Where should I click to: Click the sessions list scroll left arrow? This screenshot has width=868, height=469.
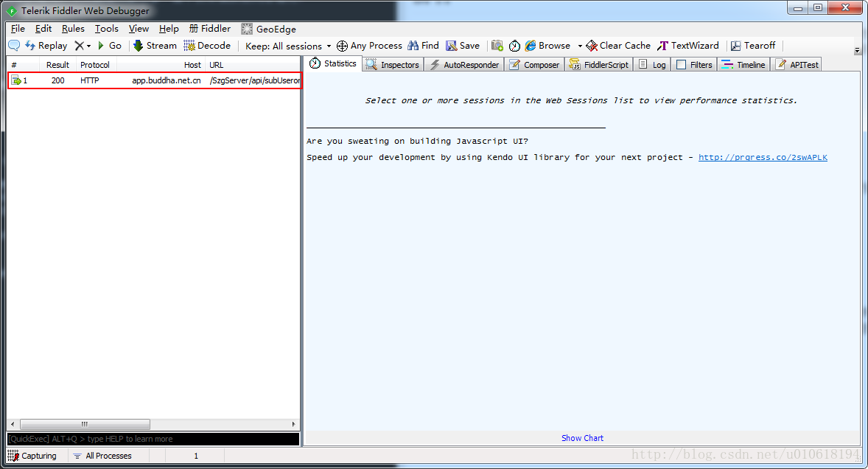[x=13, y=425]
